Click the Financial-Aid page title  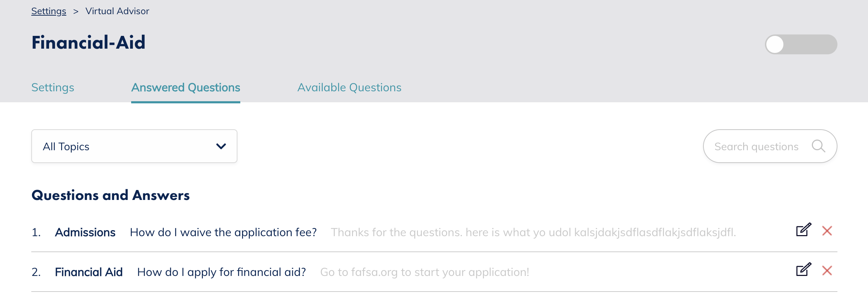tap(88, 42)
